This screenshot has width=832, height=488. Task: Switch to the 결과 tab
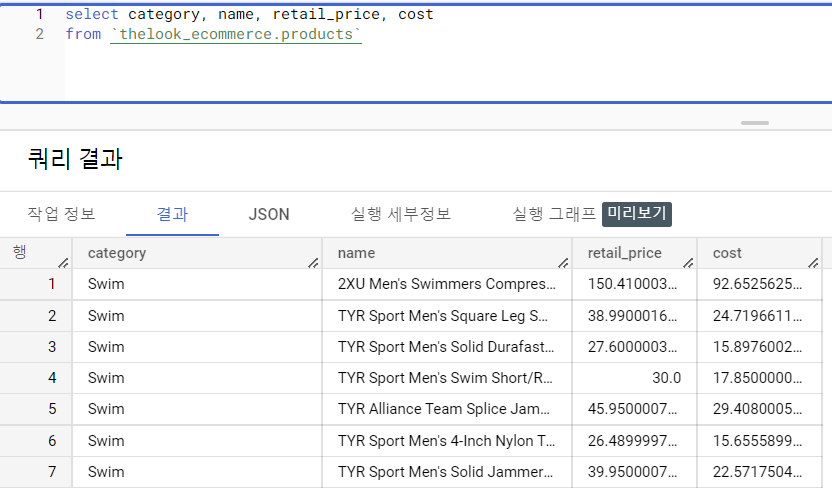click(x=172, y=214)
